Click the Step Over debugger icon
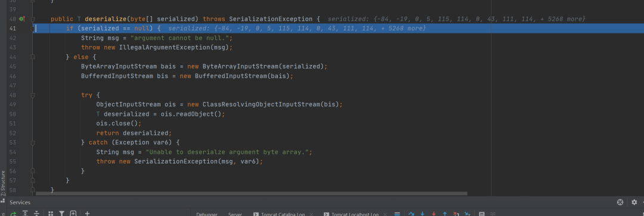This screenshot has height=216, width=644. click(x=411, y=214)
